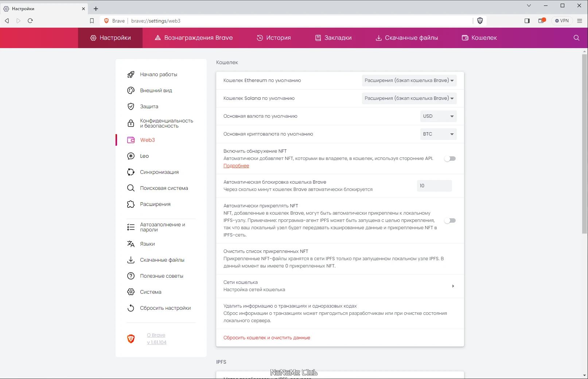Reload the page with the refresh icon
This screenshot has height=379, width=588.
pos(30,21)
